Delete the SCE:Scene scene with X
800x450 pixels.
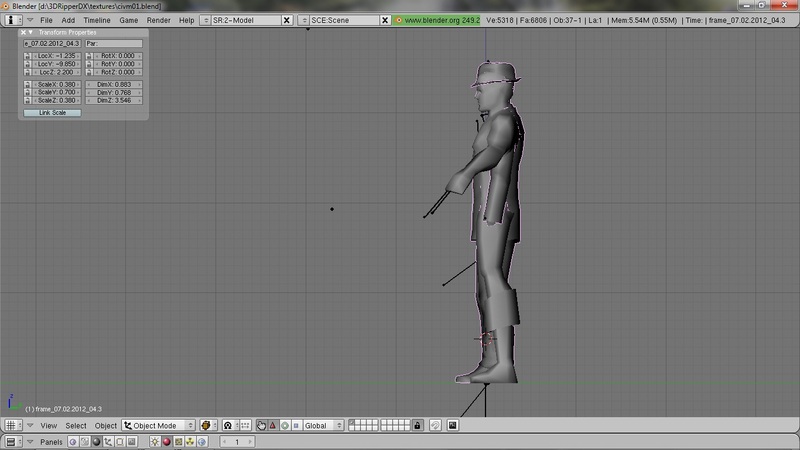click(385, 20)
